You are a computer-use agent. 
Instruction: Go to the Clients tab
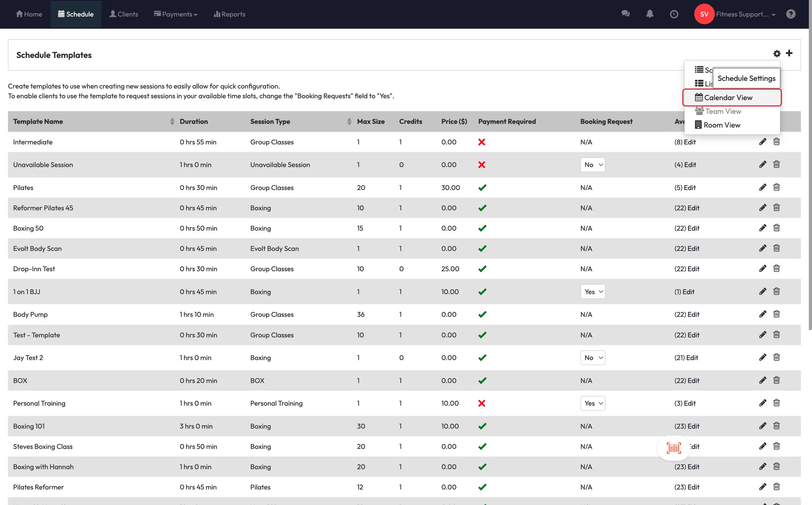[x=124, y=14]
